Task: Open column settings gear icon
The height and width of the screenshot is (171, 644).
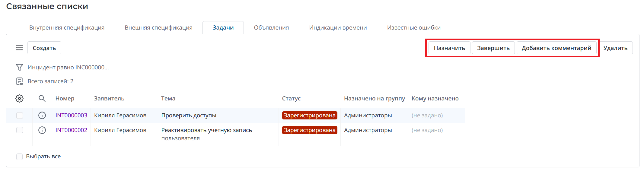Action: (x=19, y=98)
